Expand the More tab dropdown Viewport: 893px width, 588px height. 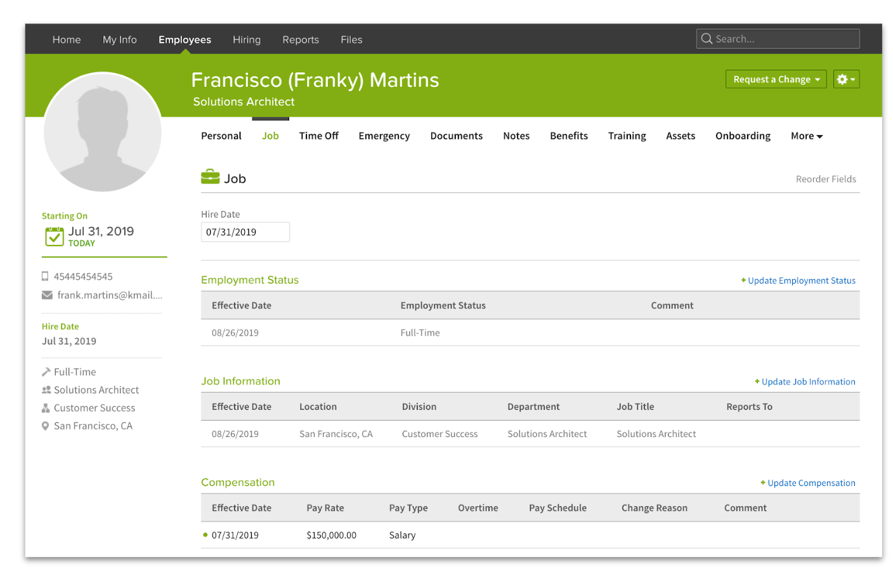click(805, 136)
